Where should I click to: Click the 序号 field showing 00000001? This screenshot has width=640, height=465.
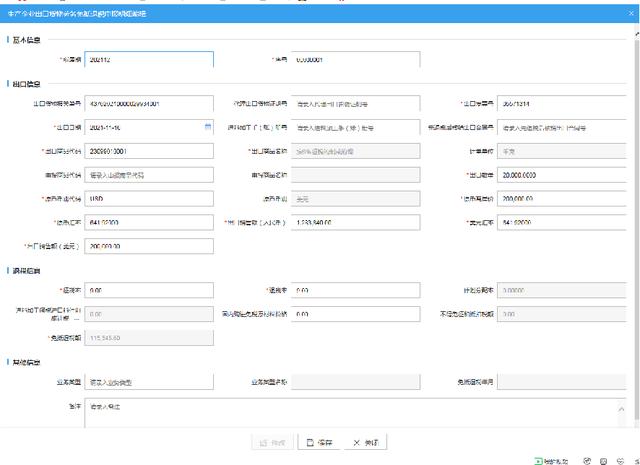pos(354,60)
